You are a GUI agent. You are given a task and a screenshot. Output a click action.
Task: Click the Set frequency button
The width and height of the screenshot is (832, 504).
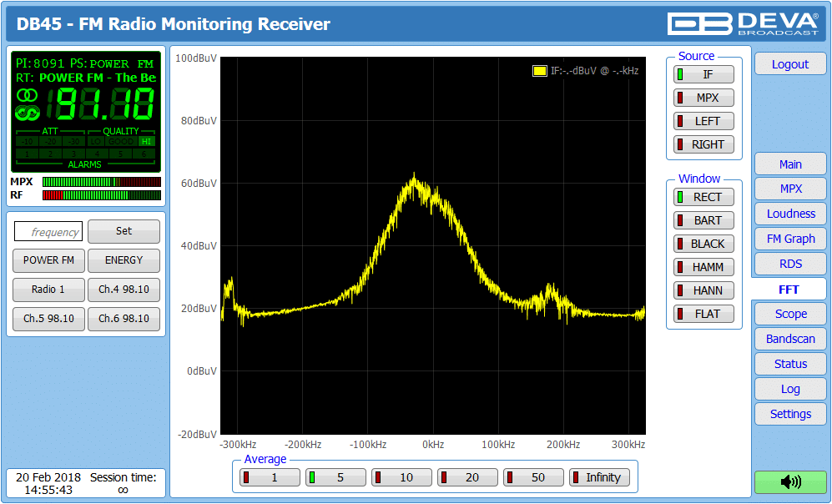coord(124,231)
